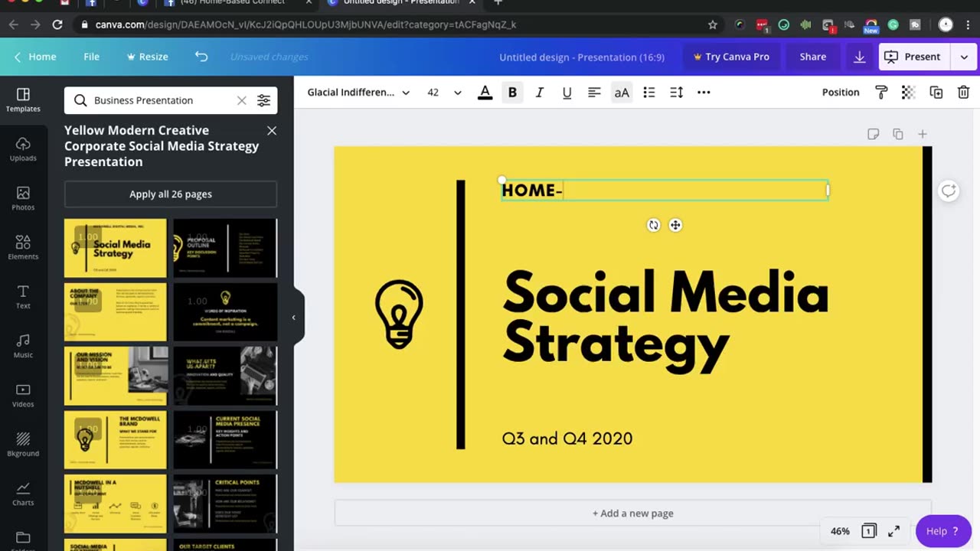Duplicate page icon above canvas
This screenshot has width=980, height=551.
click(x=898, y=134)
